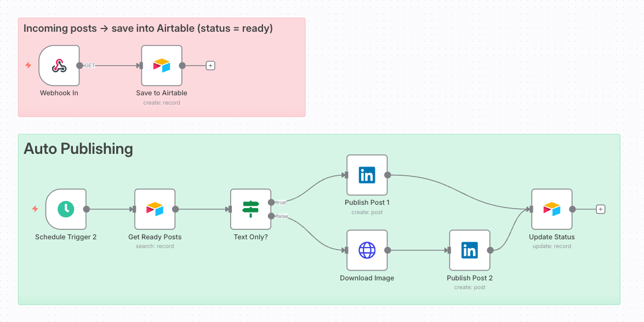The image size is (644, 322).
Task: Select the Schedule Trigger 2 clock node
Action: coord(66,209)
